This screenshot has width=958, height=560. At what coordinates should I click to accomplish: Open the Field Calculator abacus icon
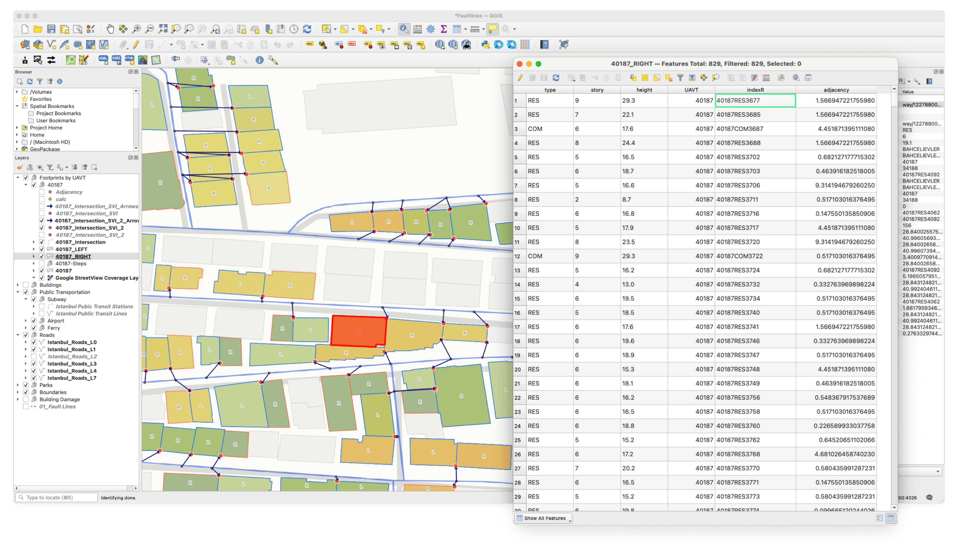pos(417,29)
